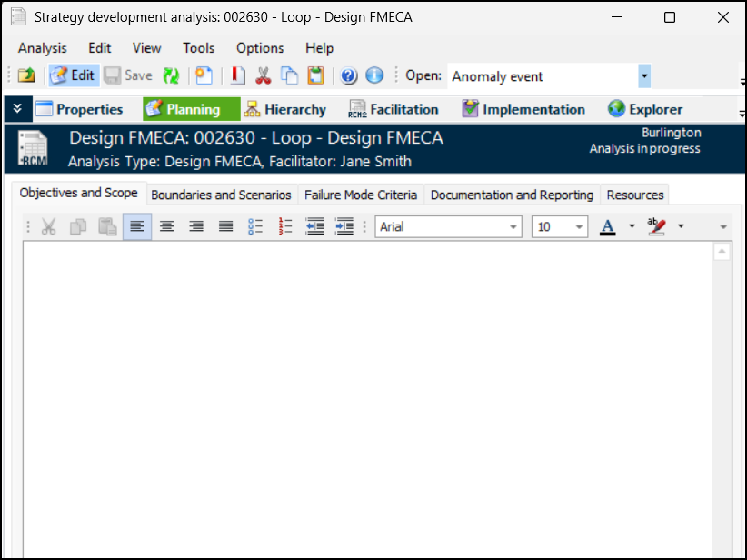
Task: Toggle align left formatting
Action: tap(137, 226)
